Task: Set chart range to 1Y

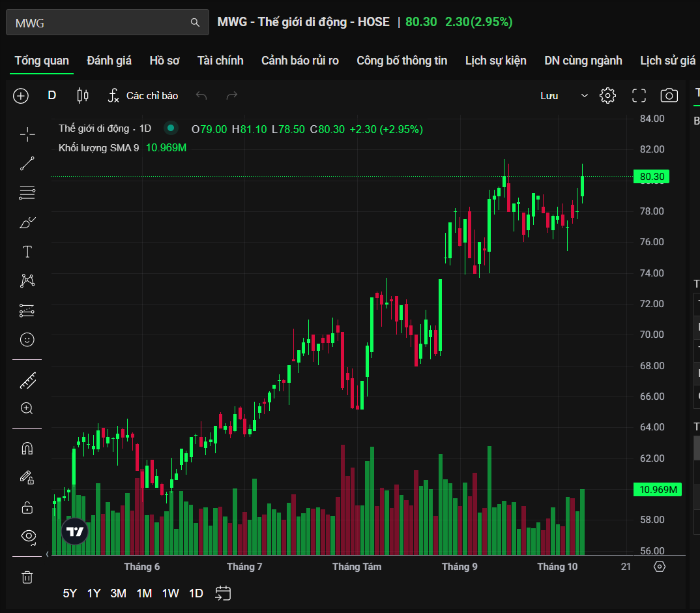Action: click(x=94, y=593)
